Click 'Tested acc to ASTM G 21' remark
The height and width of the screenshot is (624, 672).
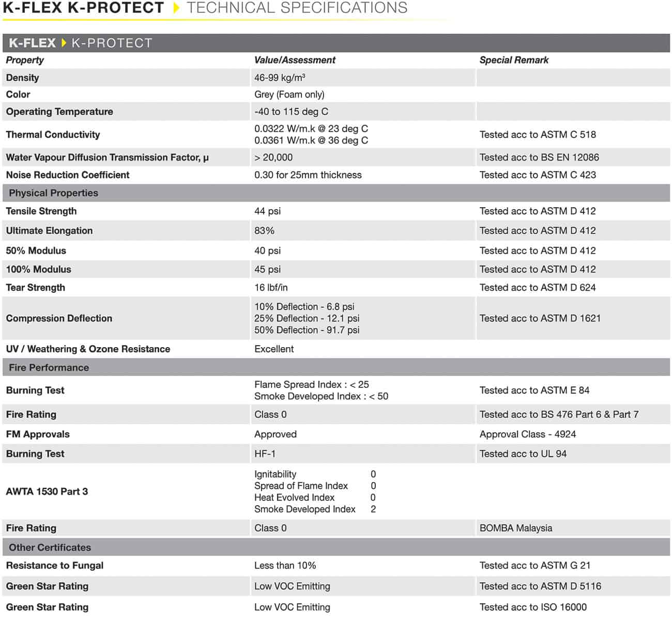click(x=535, y=566)
